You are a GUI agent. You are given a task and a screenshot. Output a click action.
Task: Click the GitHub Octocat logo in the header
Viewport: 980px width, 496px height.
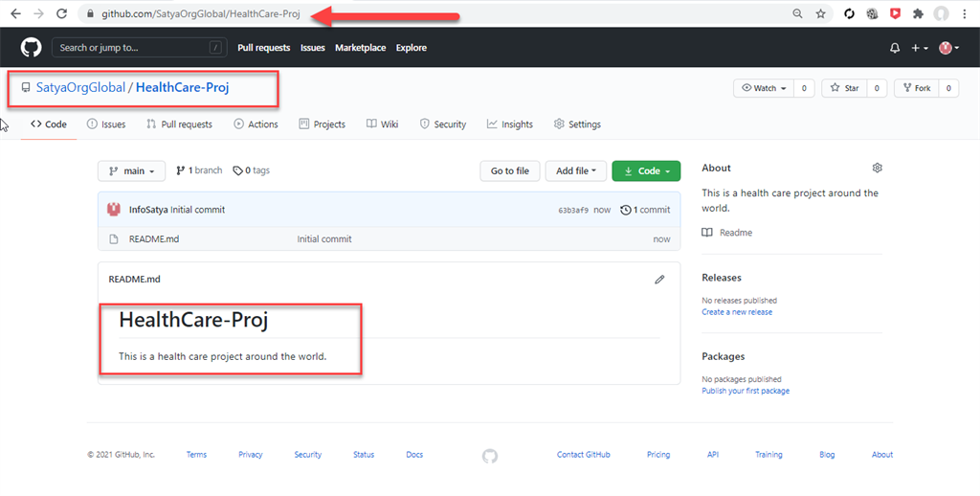pyautogui.click(x=31, y=48)
